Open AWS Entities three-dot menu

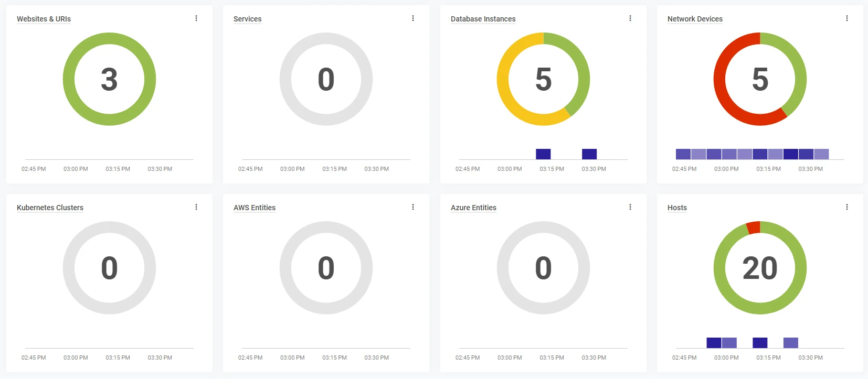pyautogui.click(x=413, y=207)
